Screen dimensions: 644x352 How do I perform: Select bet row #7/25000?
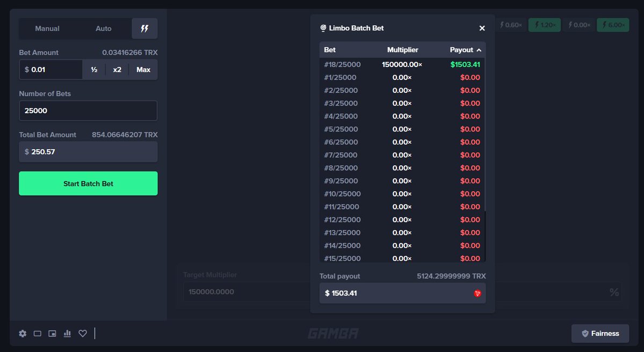[x=402, y=155]
